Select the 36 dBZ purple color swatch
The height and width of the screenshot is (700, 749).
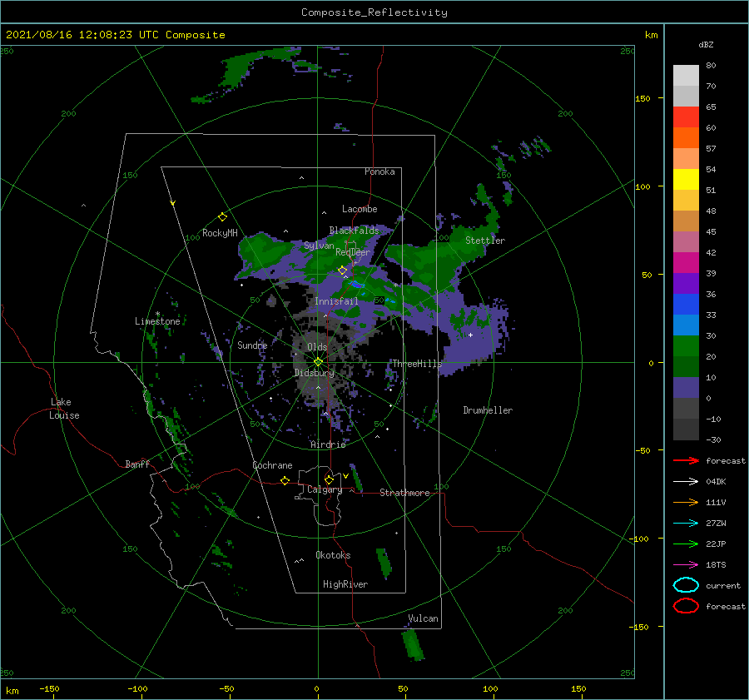click(686, 283)
